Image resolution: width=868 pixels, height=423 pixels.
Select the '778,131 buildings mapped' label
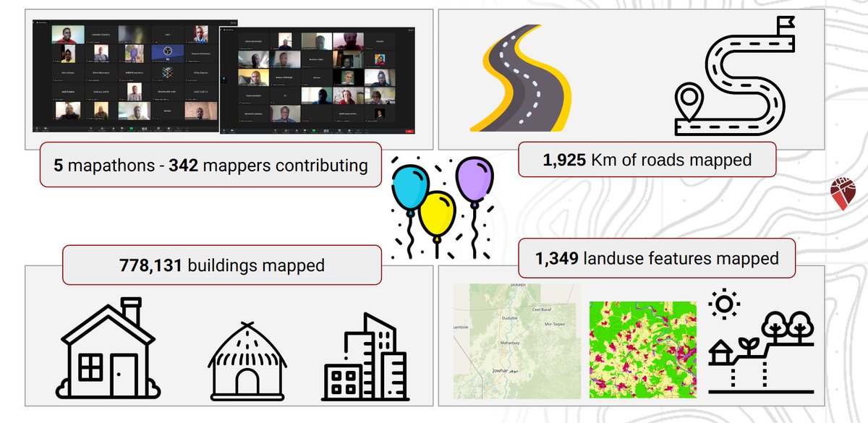(222, 265)
